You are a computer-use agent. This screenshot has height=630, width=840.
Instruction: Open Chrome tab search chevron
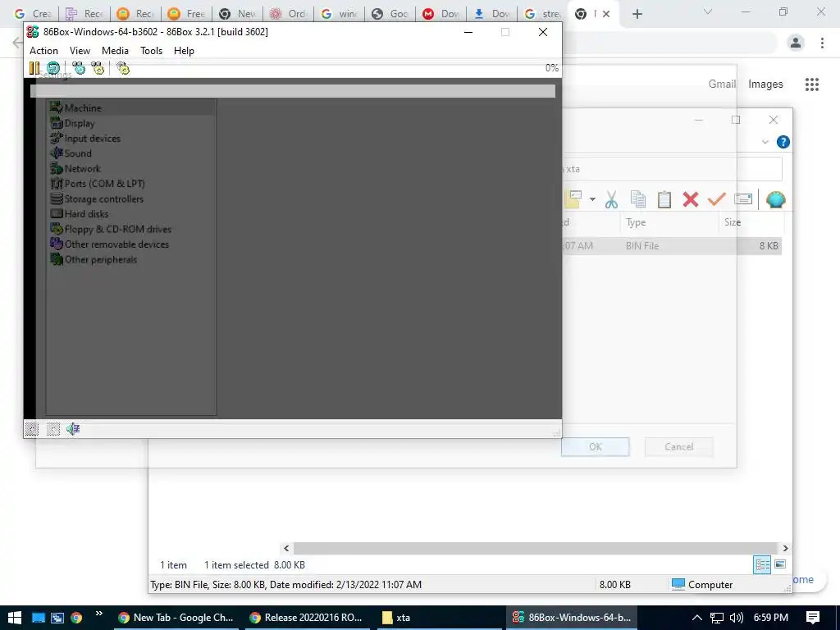(x=708, y=11)
